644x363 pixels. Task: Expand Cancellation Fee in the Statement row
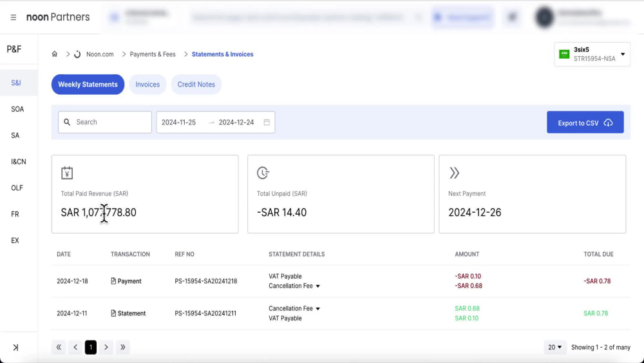[318, 309]
